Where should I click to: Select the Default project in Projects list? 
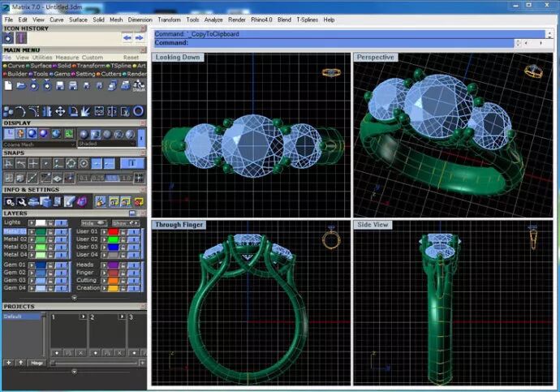tap(22, 317)
